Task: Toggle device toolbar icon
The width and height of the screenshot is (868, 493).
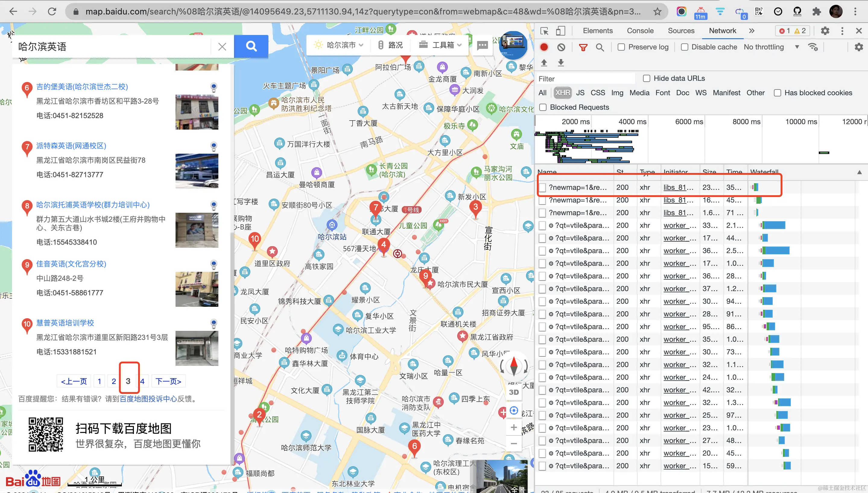Action: pyautogui.click(x=560, y=31)
